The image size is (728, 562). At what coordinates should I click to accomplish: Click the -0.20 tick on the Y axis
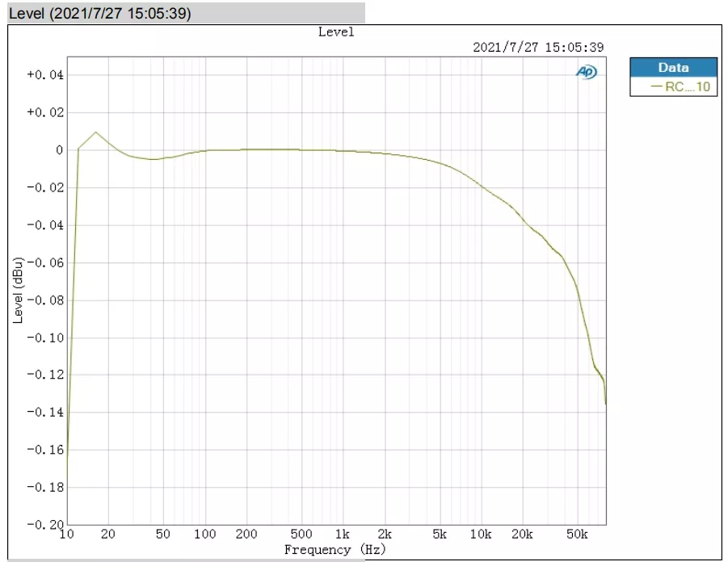[x=44, y=524]
